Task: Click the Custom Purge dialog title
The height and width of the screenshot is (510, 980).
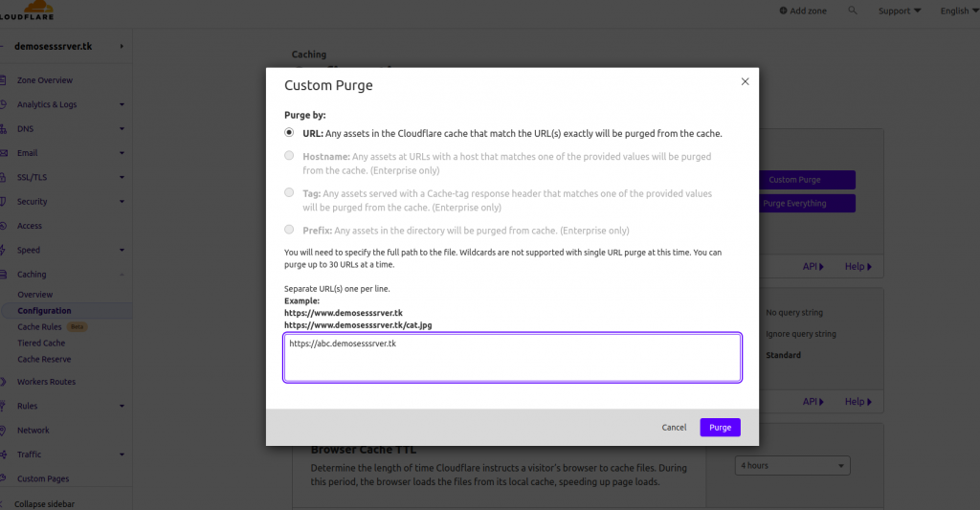Action: [x=328, y=85]
